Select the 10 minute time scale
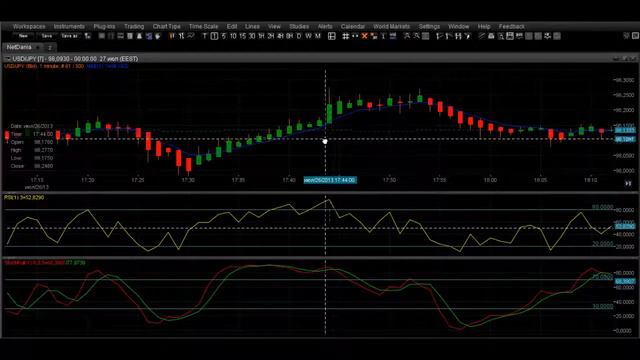 (233, 36)
